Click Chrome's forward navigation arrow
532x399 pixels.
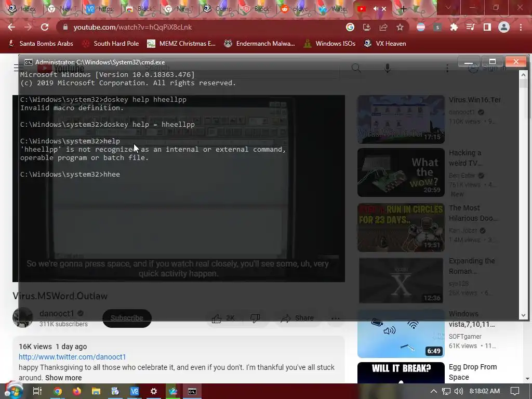click(28, 27)
